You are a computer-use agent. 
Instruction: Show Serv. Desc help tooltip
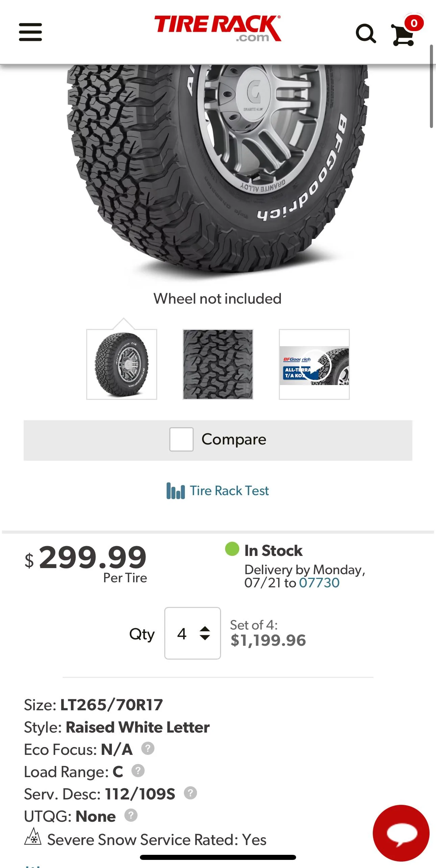tap(190, 793)
